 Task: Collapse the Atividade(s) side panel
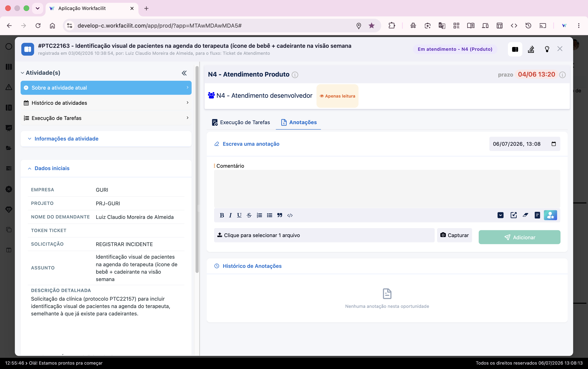tap(184, 73)
